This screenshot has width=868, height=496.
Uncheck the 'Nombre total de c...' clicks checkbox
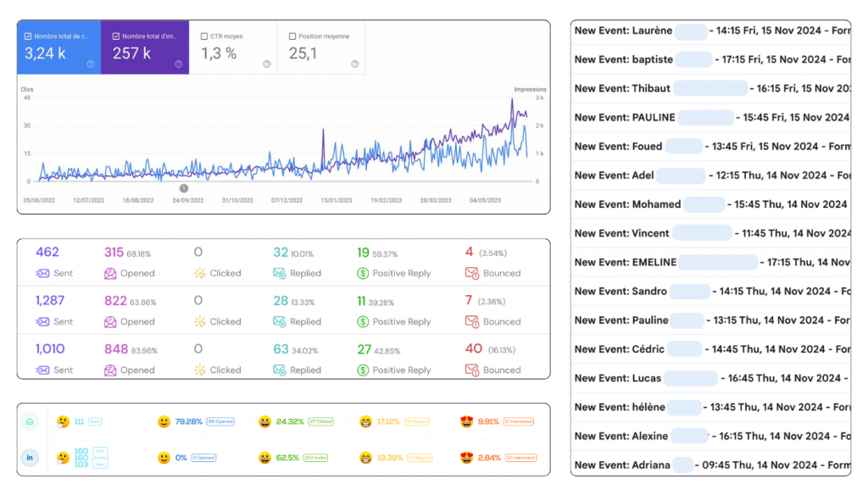tap(28, 36)
